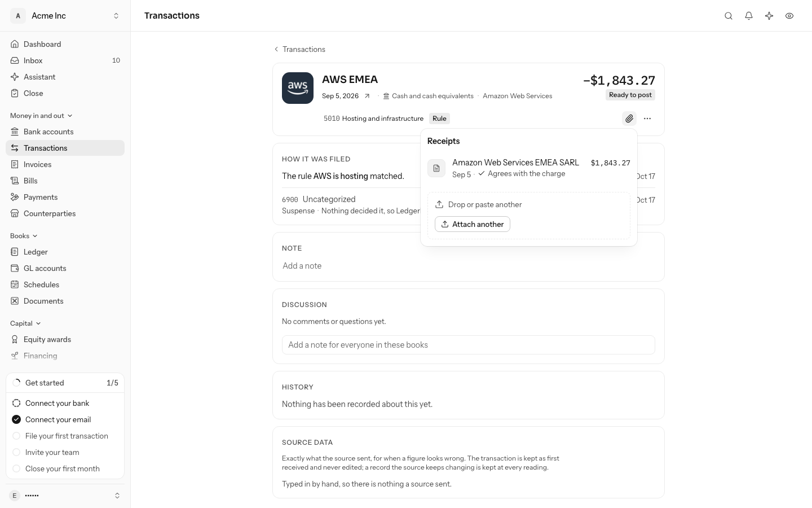Toggle the completed Connect your email step
The image size is (812, 508).
click(65, 419)
